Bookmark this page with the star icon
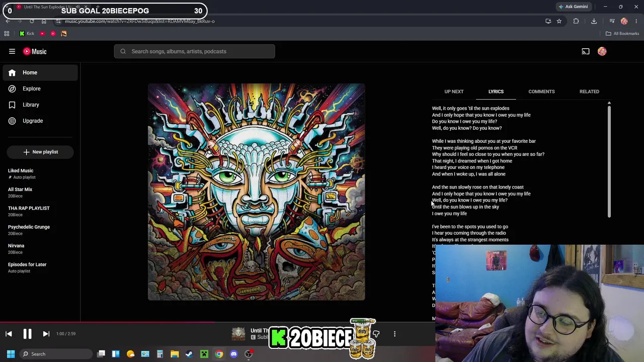Viewport: 644px width, 362px height. pos(559,21)
